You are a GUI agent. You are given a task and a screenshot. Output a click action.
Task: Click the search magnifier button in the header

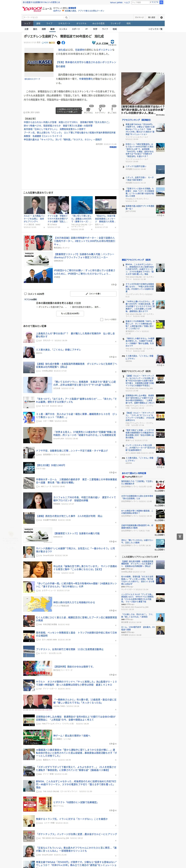pos(161,2)
